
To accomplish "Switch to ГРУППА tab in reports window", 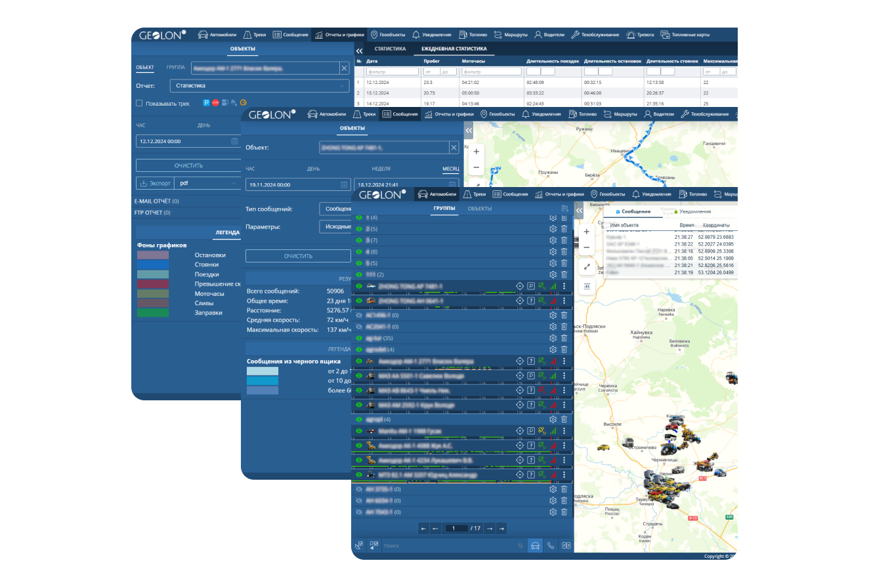I will pyautogui.click(x=175, y=67).
